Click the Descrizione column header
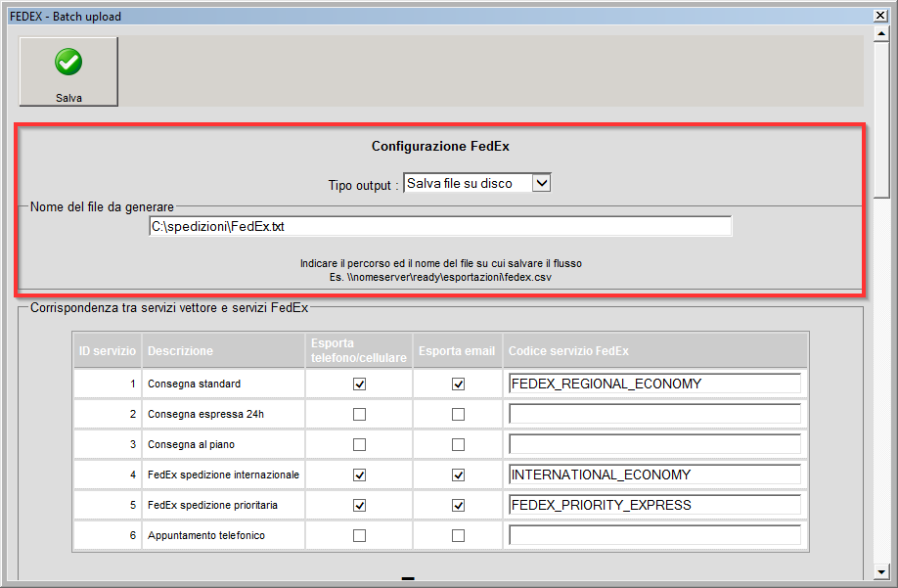Image resolution: width=898 pixels, height=588 pixels. click(223, 350)
